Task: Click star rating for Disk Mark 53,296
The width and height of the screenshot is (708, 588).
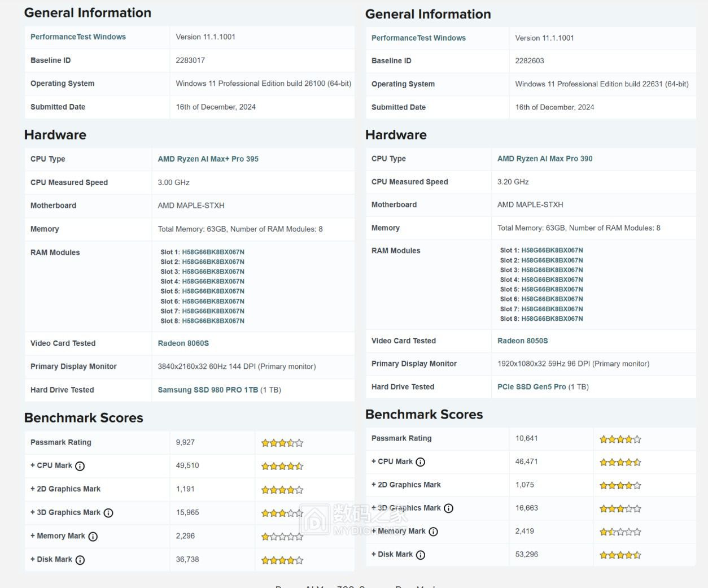Action: (620, 555)
